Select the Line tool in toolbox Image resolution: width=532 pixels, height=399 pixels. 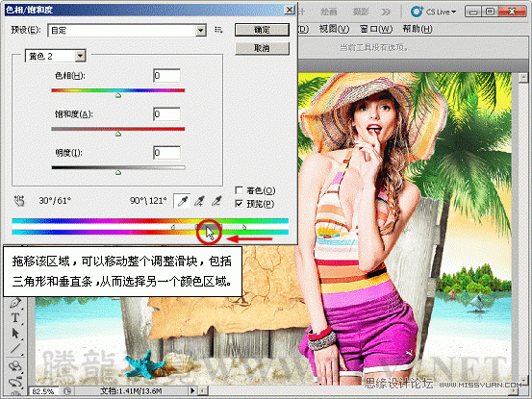[x=15, y=349]
